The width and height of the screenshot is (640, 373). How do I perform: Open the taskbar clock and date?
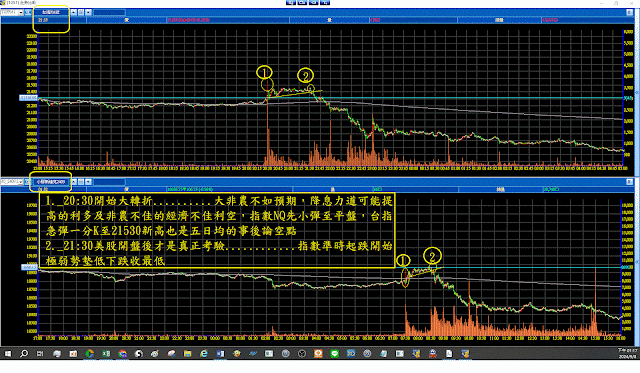click(x=627, y=353)
